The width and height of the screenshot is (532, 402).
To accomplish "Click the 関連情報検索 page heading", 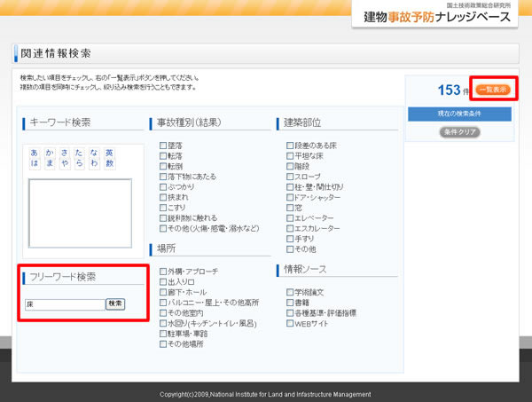I will (56, 53).
